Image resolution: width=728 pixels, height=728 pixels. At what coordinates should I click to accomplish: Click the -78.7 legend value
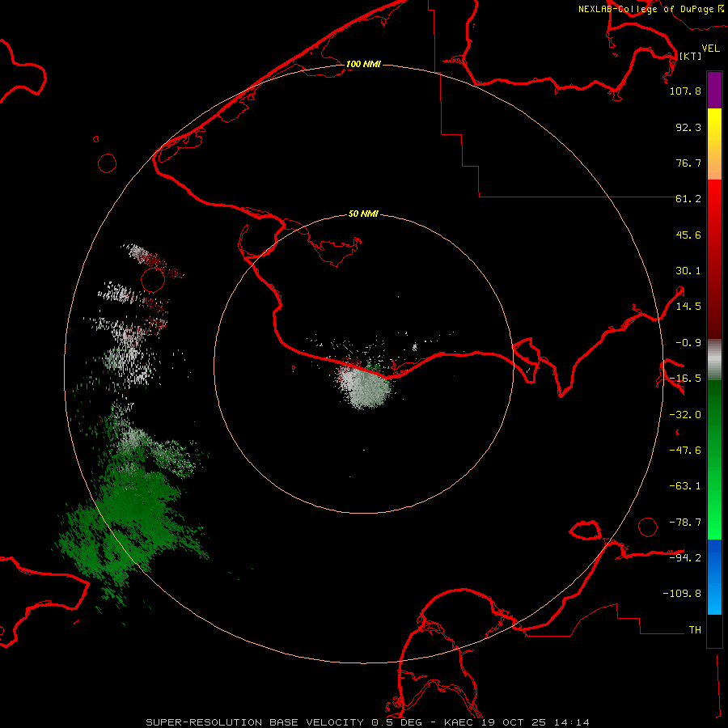(685, 523)
